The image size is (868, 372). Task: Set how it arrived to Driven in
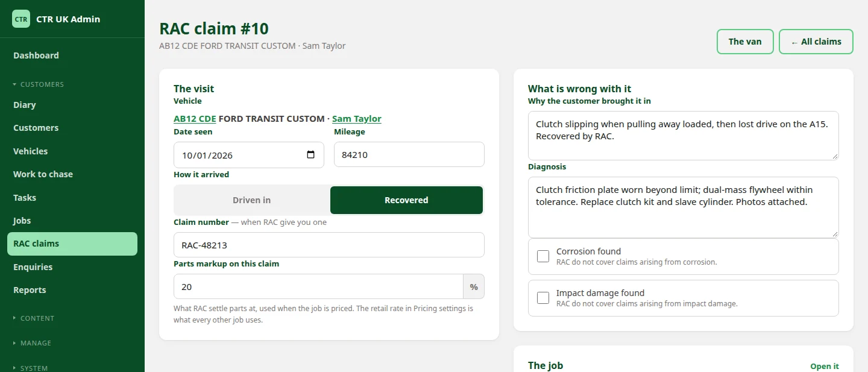point(251,200)
